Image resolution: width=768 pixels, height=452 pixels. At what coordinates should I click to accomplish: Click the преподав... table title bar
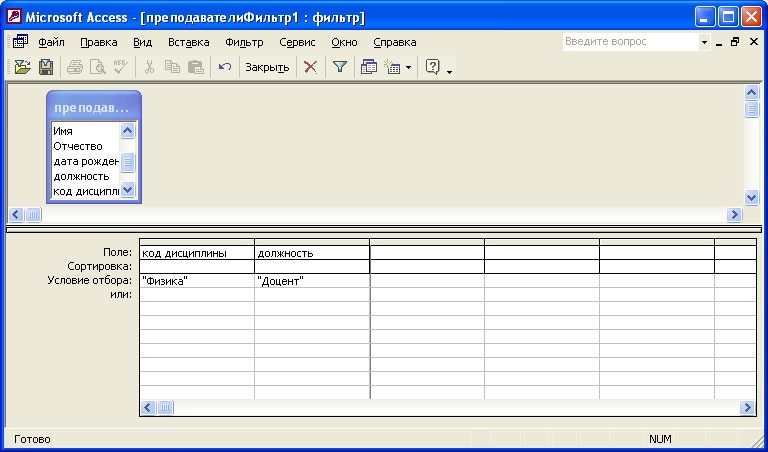point(94,107)
